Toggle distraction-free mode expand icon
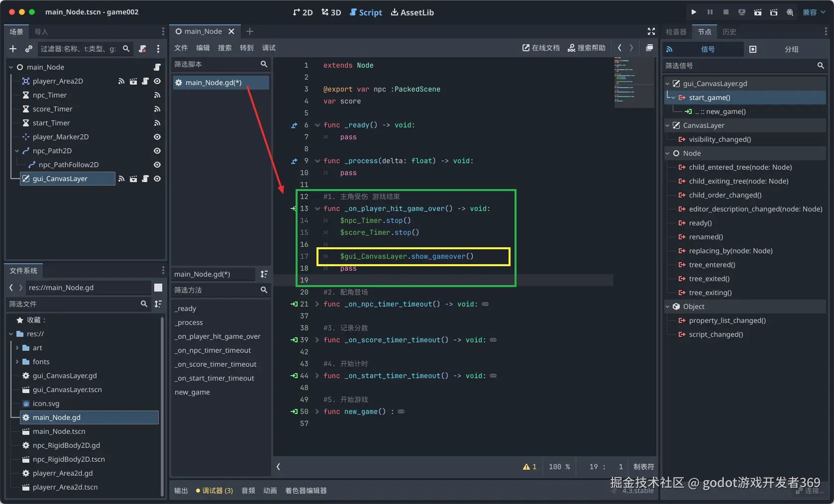834x504 pixels. tap(651, 31)
